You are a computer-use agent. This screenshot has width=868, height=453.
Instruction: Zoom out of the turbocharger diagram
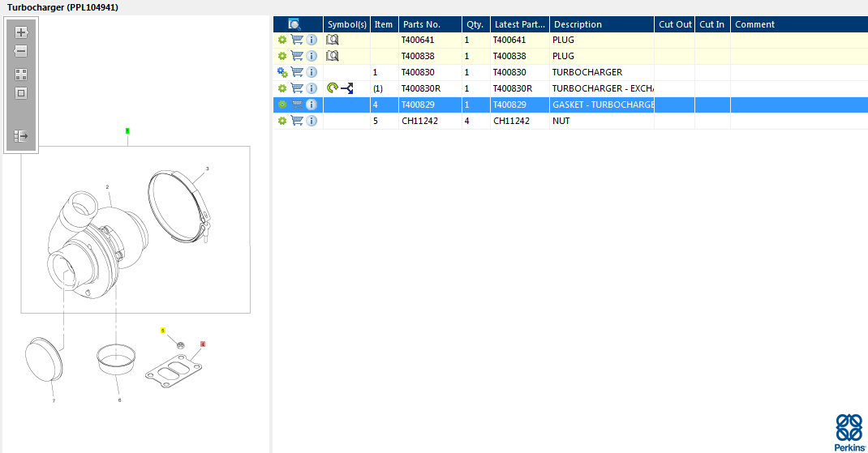(x=21, y=51)
